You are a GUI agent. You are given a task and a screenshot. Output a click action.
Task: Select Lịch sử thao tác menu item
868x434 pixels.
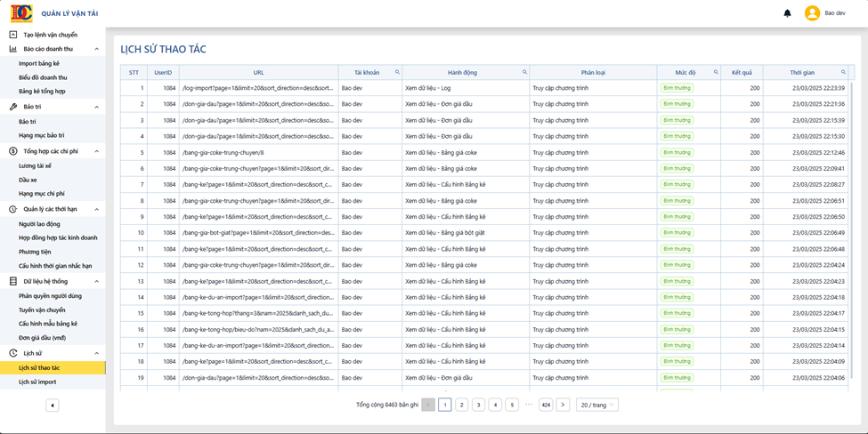coord(53,367)
